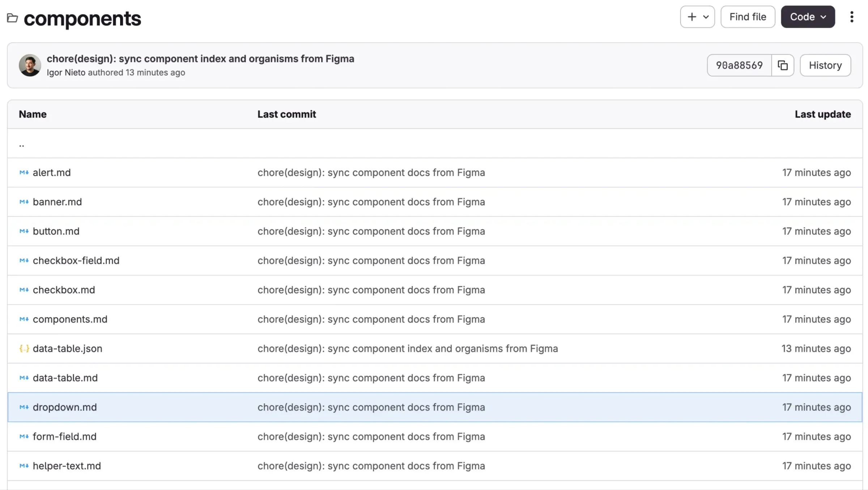868x490 pixels.
Task: Open the checkbox.md file
Action: point(64,290)
